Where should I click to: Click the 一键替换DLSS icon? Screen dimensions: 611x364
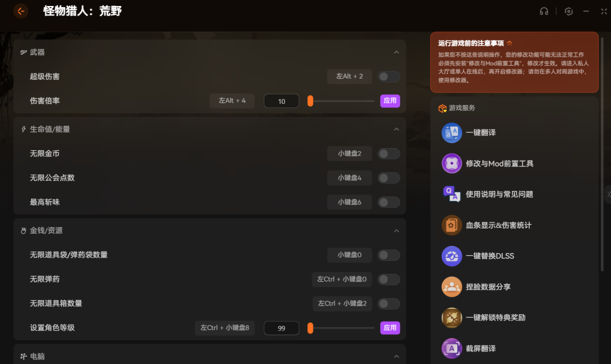click(x=452, y=256)
